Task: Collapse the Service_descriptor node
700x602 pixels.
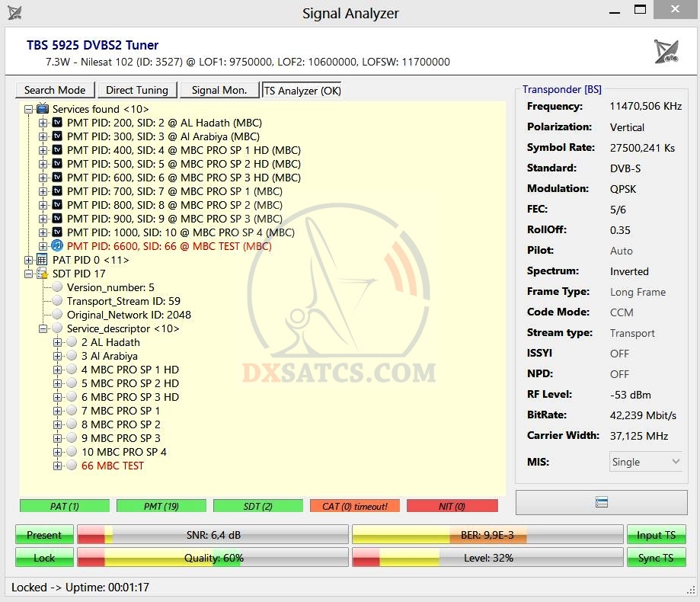Action: click(43, 328)
